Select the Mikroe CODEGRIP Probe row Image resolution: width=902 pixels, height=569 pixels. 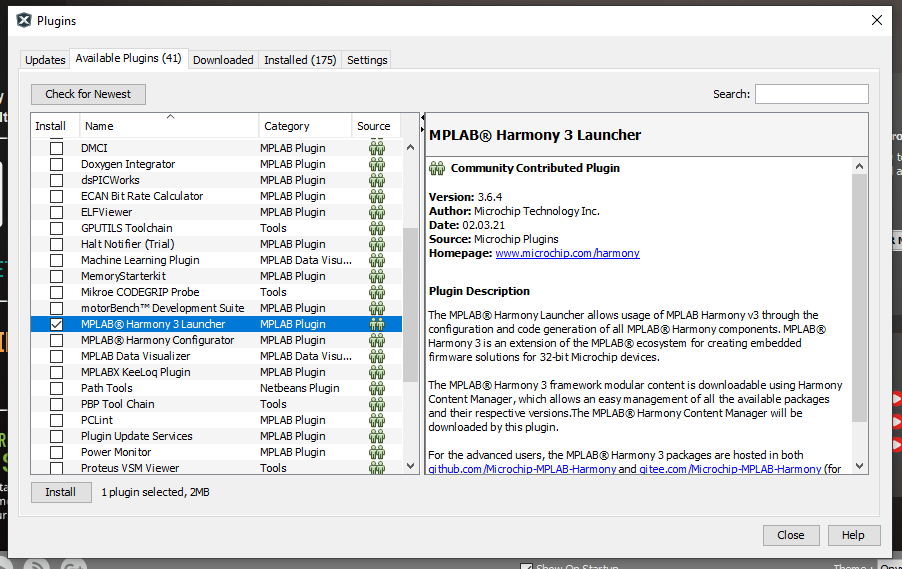pyautogui.click(x=216, y=292)
